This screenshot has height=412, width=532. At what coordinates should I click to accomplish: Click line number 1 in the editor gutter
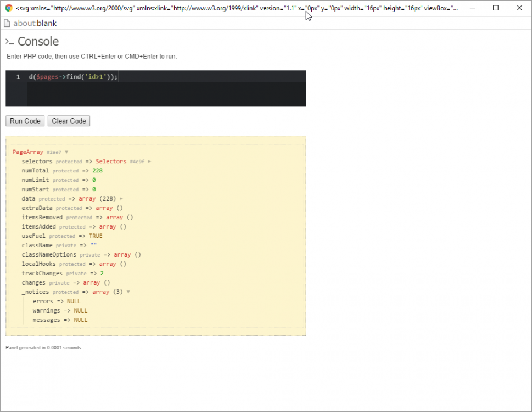(x=18, y=76)
